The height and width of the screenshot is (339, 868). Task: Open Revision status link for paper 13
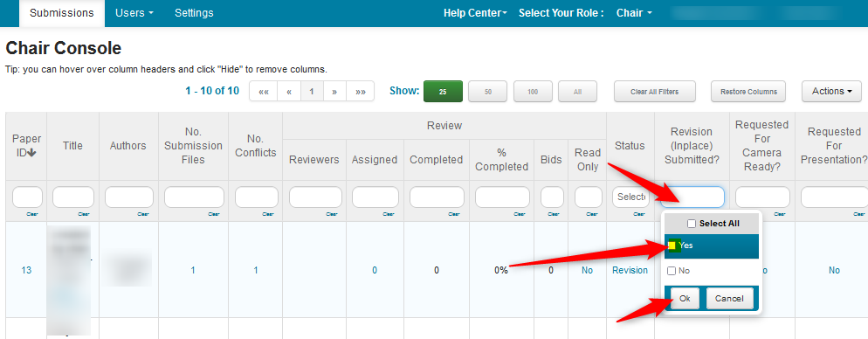[x=630, y=270]
